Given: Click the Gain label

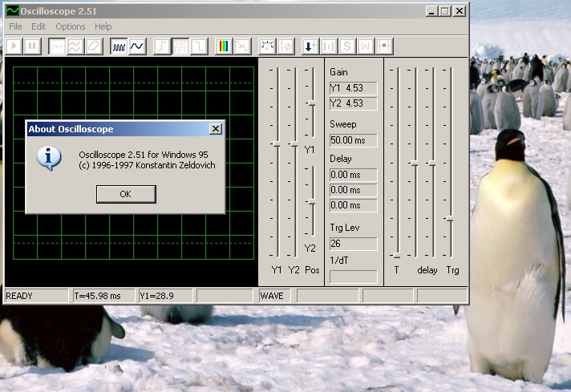Looking at the screenshot, I should coord(338,72).
